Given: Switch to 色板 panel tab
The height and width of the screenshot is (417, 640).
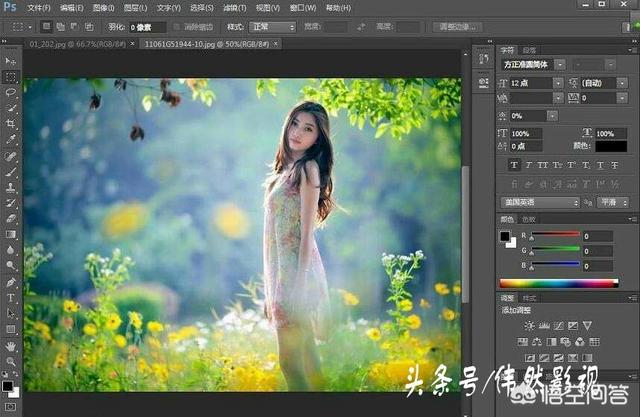Looking at the screenshot, I should 529,220.
